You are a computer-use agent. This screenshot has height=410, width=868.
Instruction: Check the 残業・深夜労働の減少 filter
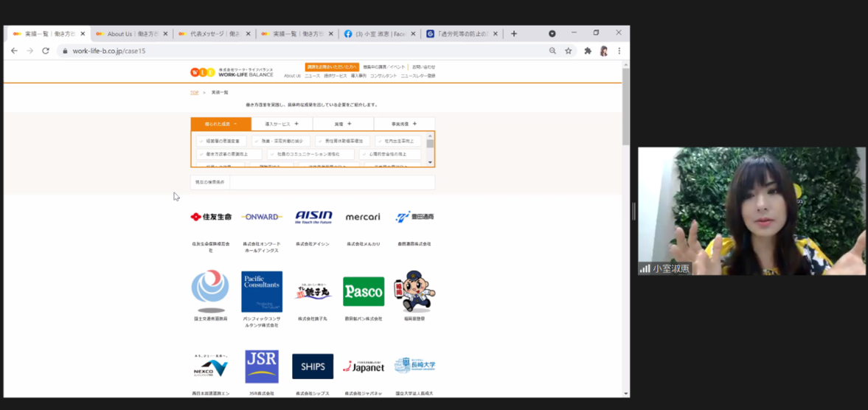(281, 141)
